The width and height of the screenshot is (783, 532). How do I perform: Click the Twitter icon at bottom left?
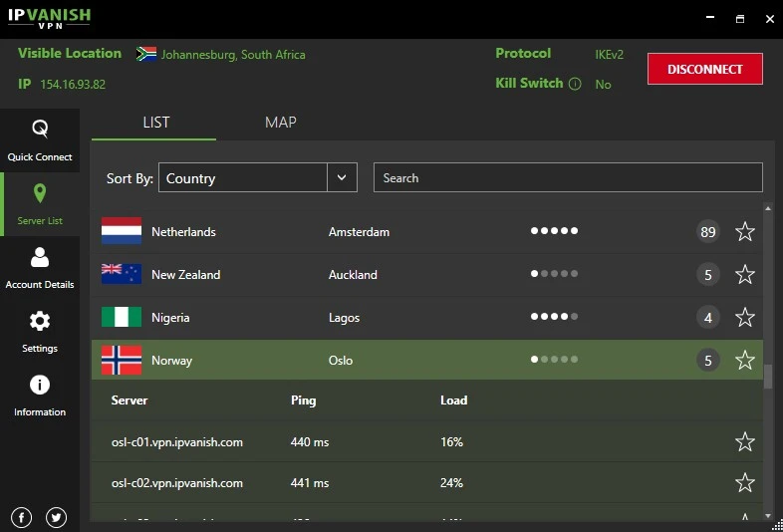56,517
